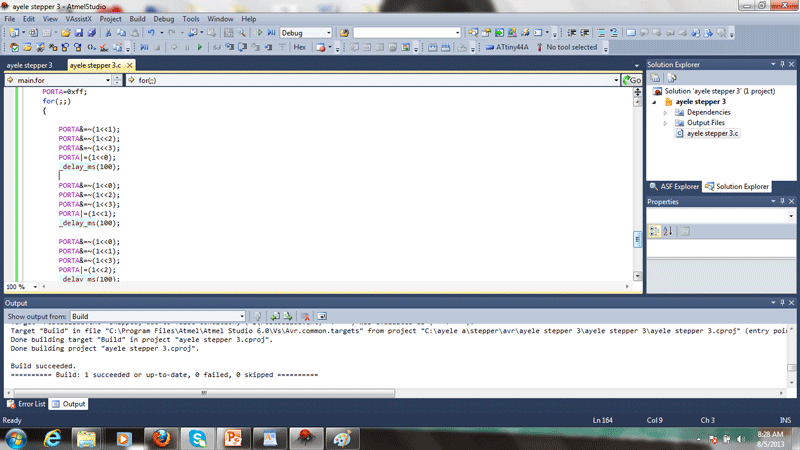This screenshot has width=800, height=450.
Task: Start debugging and break icon
Action: [x=271, y=33]
